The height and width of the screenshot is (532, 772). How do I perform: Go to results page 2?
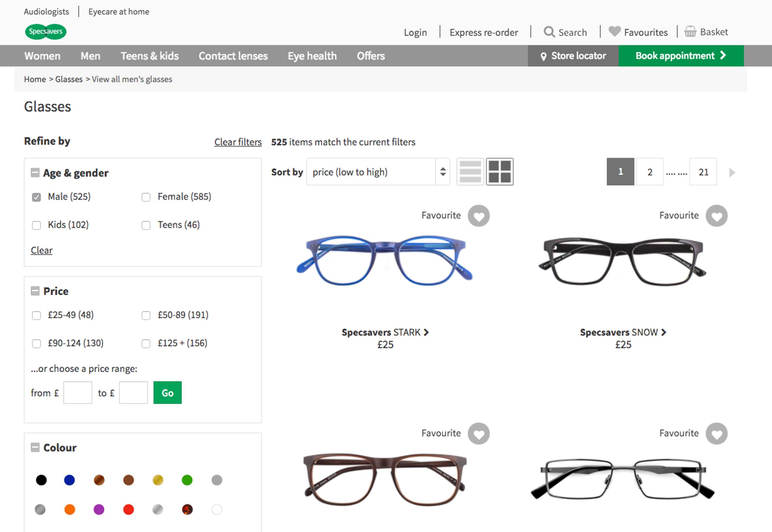[650, 172]
